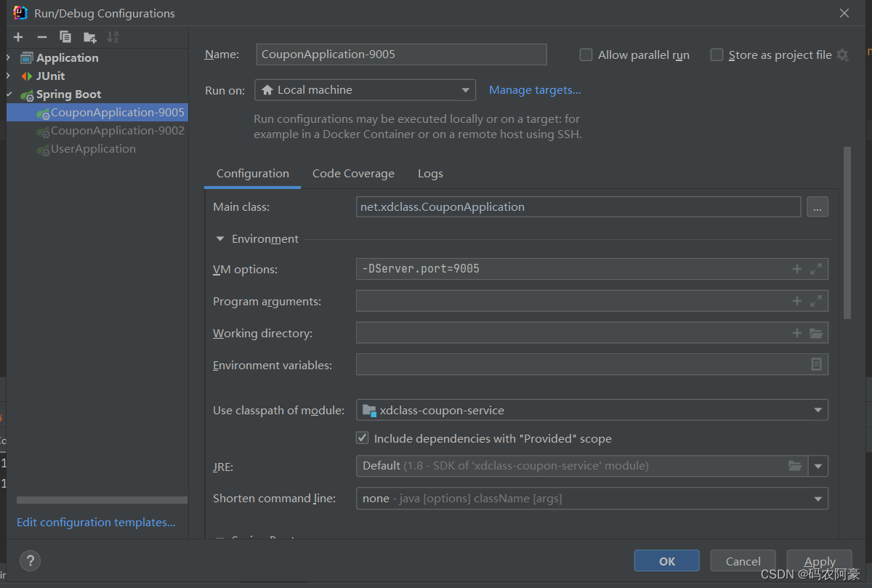872x588 pixels.
Task: Copy the selected configuration
Action: [65, 37]
